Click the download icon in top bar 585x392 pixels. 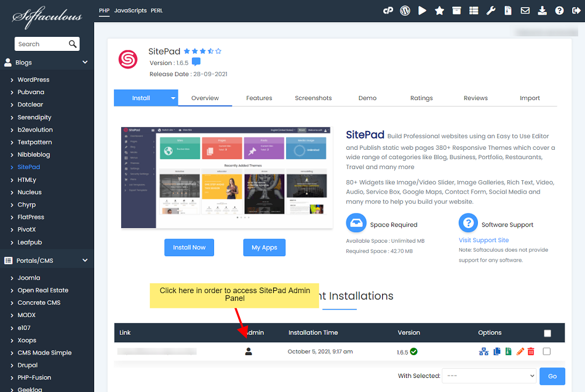click(542, 11)
